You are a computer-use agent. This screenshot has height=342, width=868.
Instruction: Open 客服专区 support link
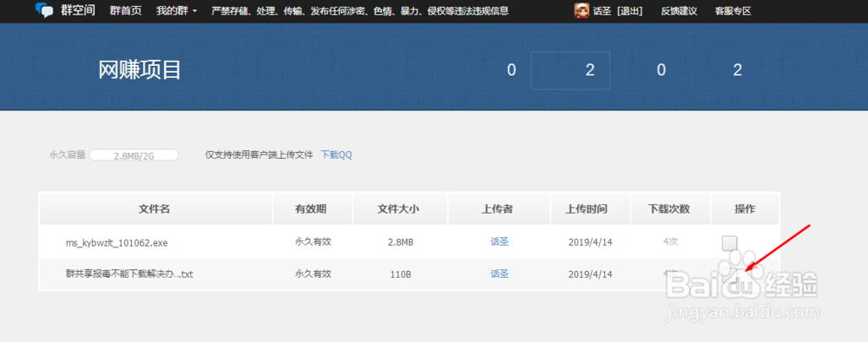(733, 10)
